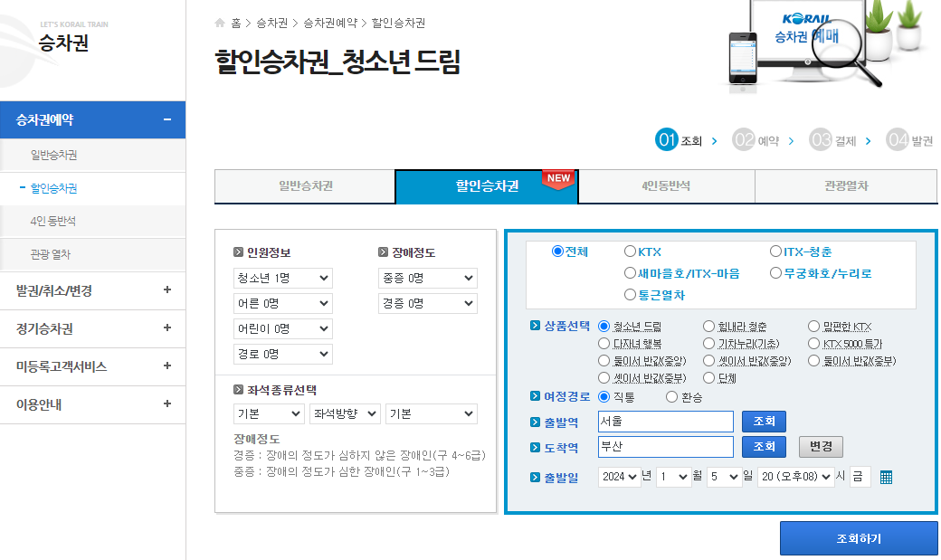
Task: Click the 01 조회 step indicator circle
Action: tap(666, 139)
